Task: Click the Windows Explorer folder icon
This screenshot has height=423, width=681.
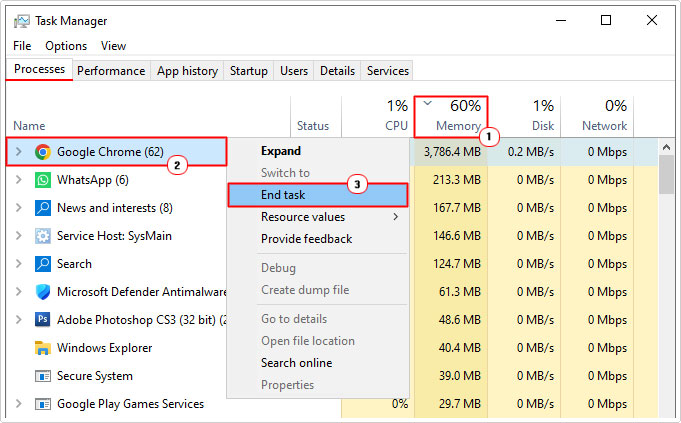Action: tap(43, 348)
